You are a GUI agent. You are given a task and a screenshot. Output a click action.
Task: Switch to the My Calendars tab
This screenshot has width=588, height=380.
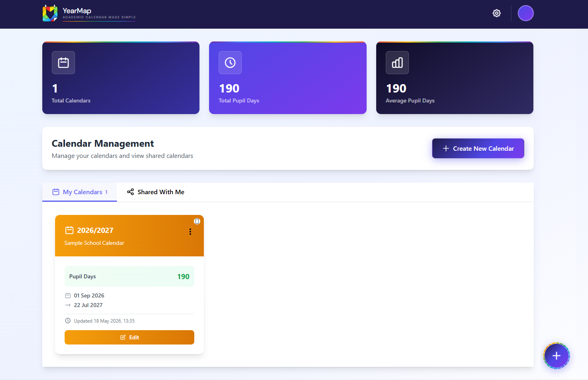[80, 192]
